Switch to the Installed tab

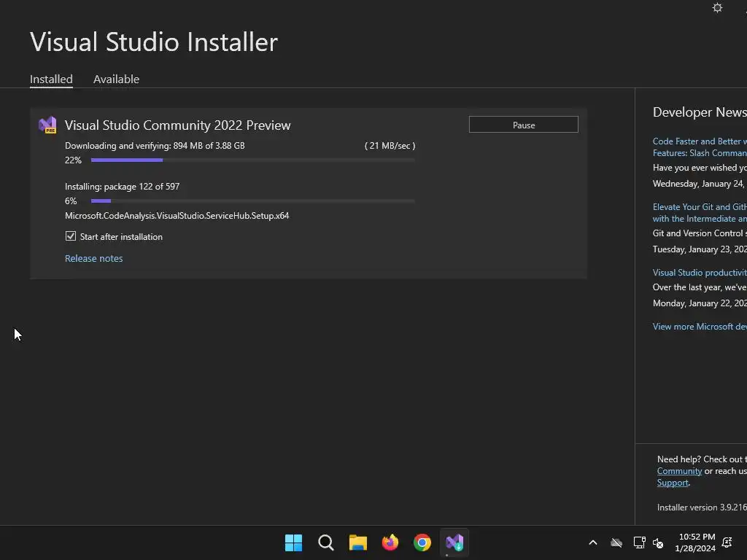[x=52, y=79]
